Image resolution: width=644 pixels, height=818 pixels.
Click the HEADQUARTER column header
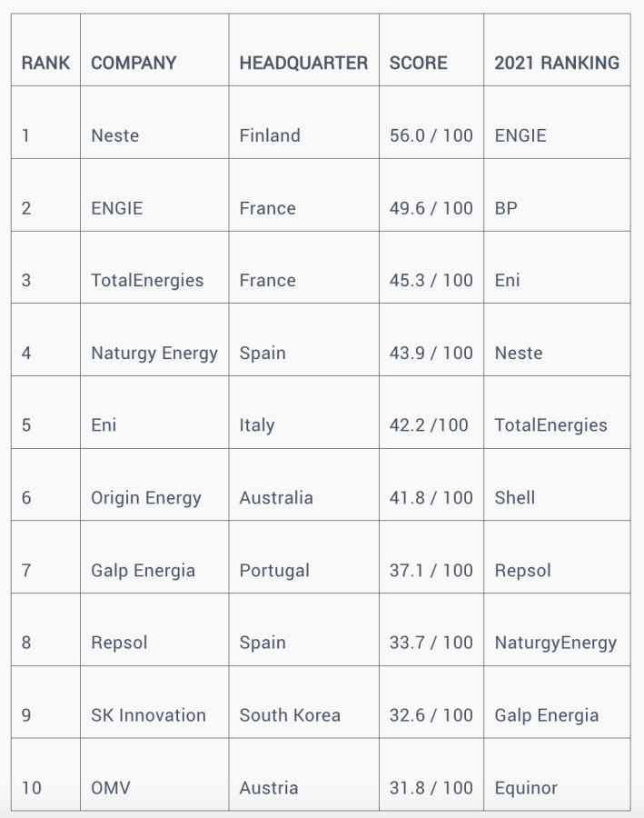[x=303, y=63]
